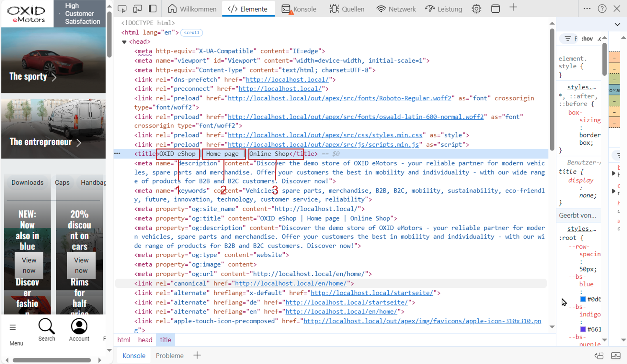Image resolution: width=627 pixels, height=364 pixels.
Task: Click the --bs-blue color swatch
Action: click(583, 299)
